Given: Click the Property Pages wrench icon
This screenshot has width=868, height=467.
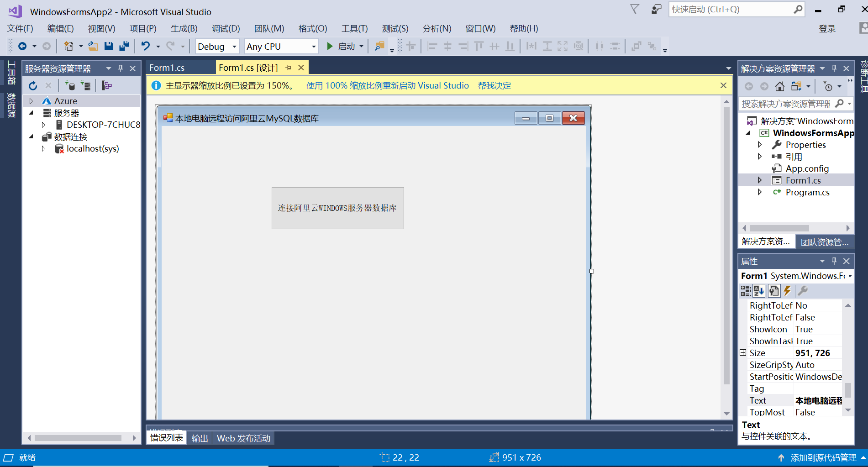Looking at the screenshot, I should [803, 291].
